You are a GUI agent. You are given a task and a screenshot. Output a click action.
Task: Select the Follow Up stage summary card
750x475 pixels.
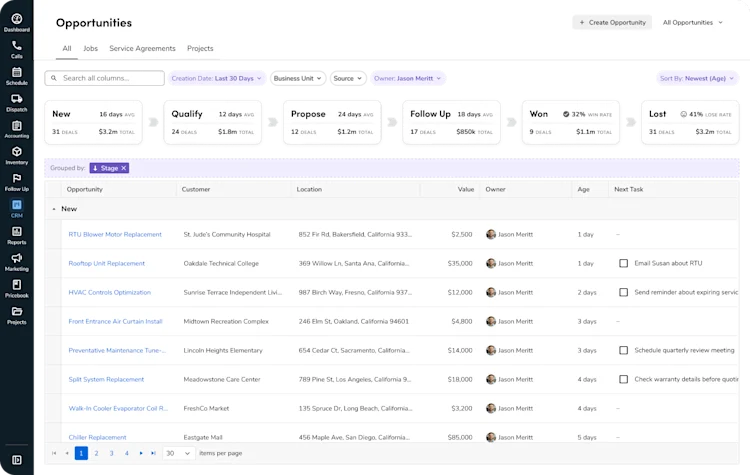[x=452, y=122]
